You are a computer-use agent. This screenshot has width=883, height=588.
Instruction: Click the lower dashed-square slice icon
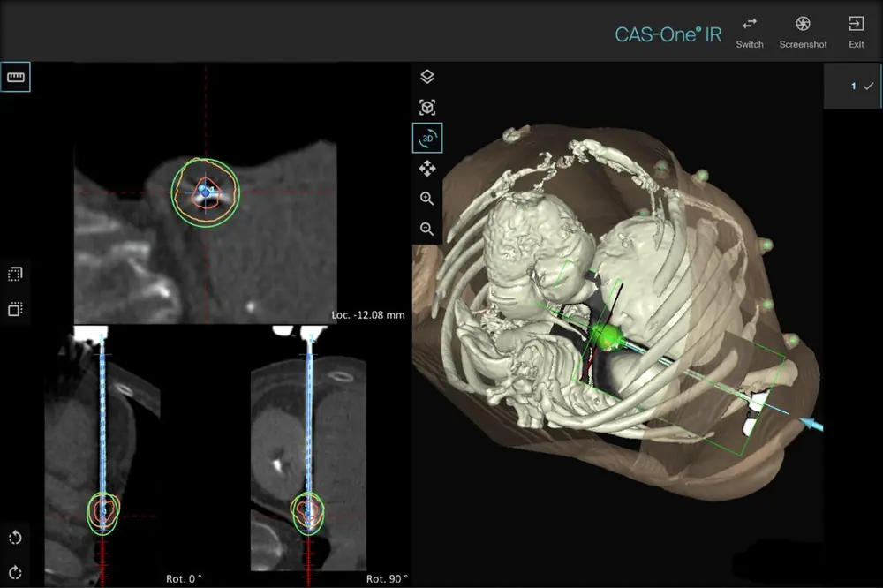point(15,309)
